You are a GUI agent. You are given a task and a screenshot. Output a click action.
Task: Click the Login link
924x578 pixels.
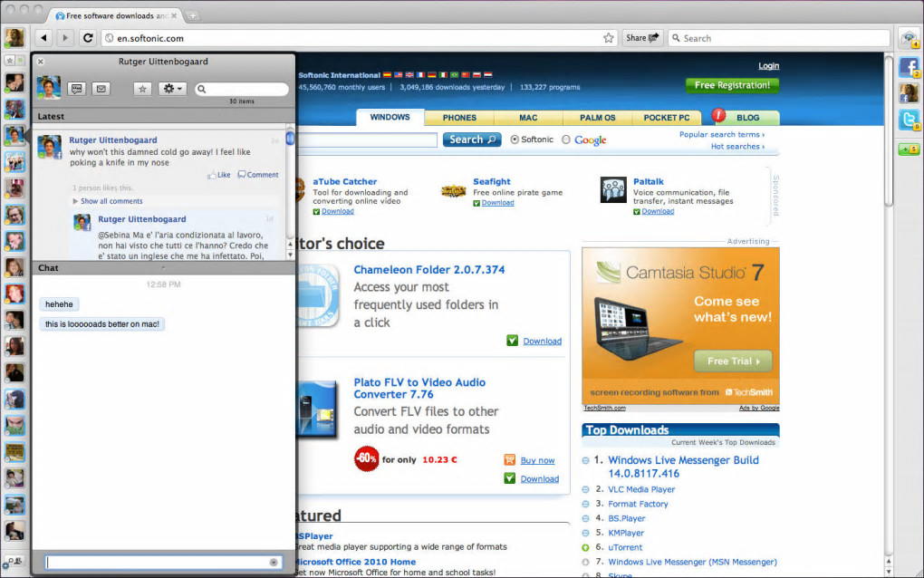point(768,66)
